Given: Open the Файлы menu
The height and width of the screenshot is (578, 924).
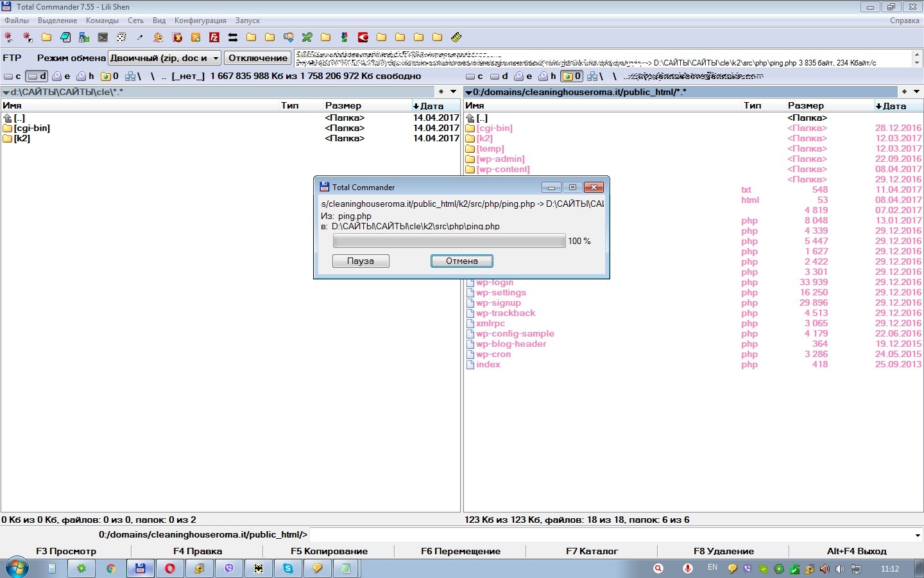Looking at the screenshot, I should [17, 21].
